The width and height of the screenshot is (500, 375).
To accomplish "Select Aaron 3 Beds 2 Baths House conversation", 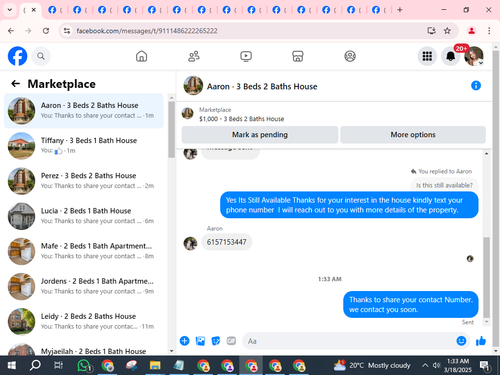I will (84, 111).
